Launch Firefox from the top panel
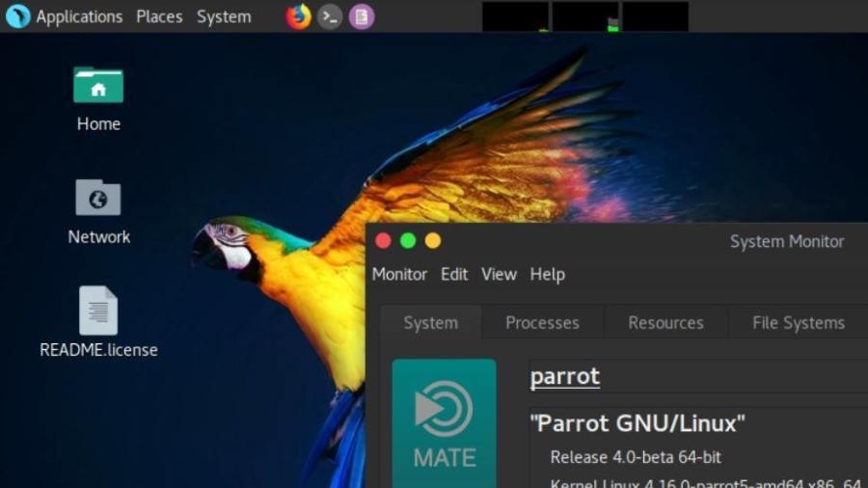 [298, 16]
